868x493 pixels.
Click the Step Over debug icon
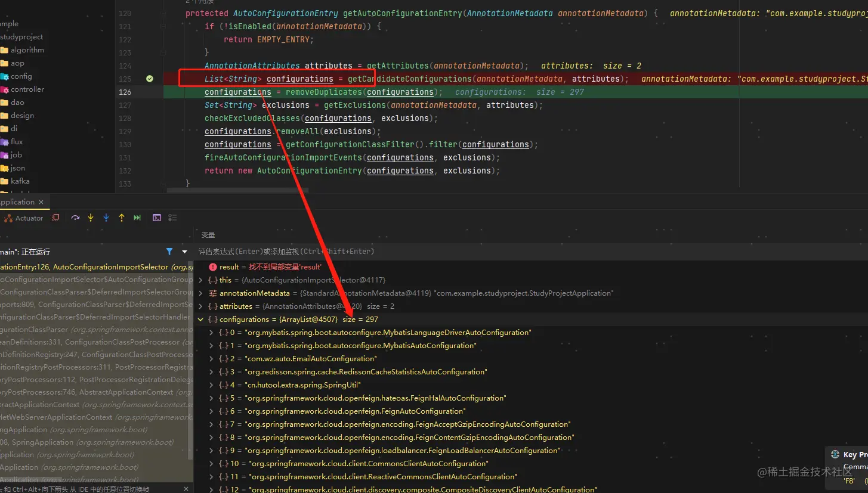pyautogui.click(x=75, y=218)
